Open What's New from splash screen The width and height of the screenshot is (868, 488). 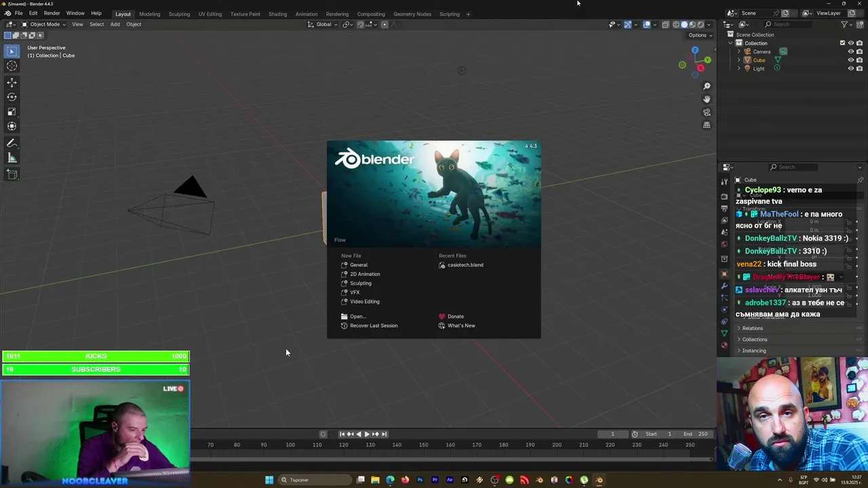[461, 325]
